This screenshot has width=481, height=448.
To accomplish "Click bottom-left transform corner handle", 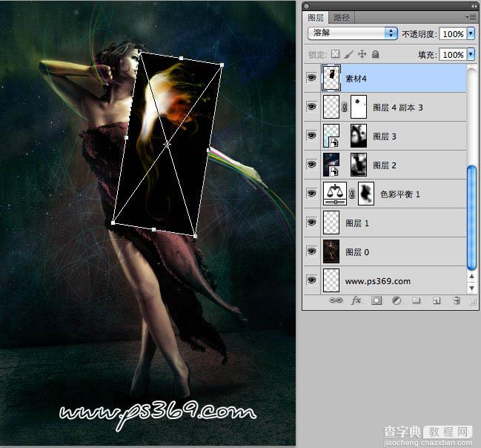I will (113, 223).
